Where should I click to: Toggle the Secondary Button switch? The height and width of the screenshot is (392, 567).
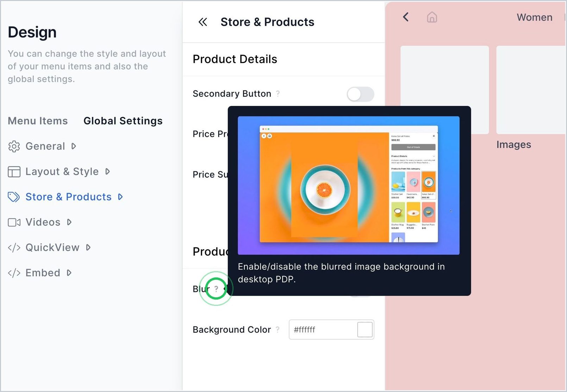click(360, 94)
